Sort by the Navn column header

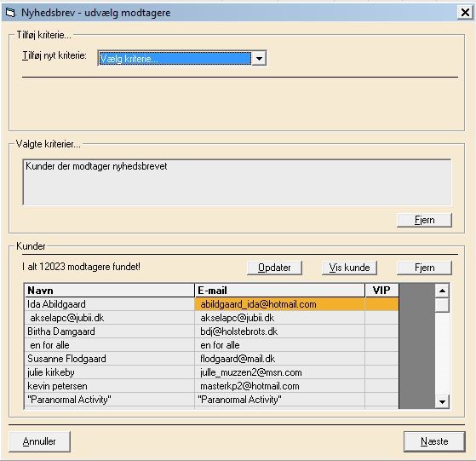point(109,291)
